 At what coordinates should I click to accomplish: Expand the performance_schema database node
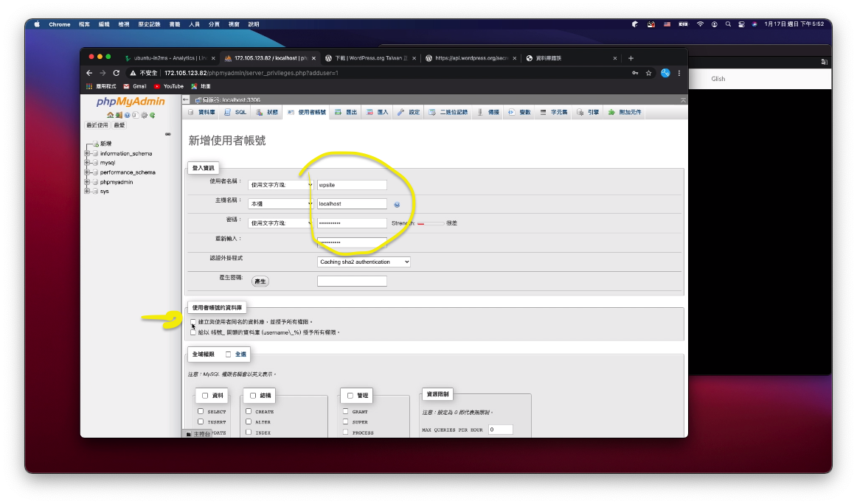point(87,172)
